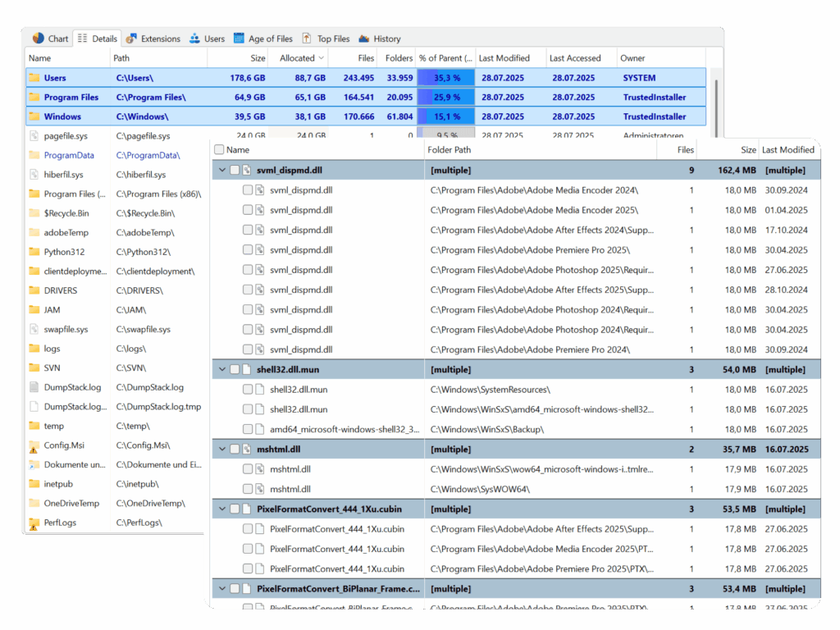Click the $Recycle.Bin folder icon

point(34,213)
